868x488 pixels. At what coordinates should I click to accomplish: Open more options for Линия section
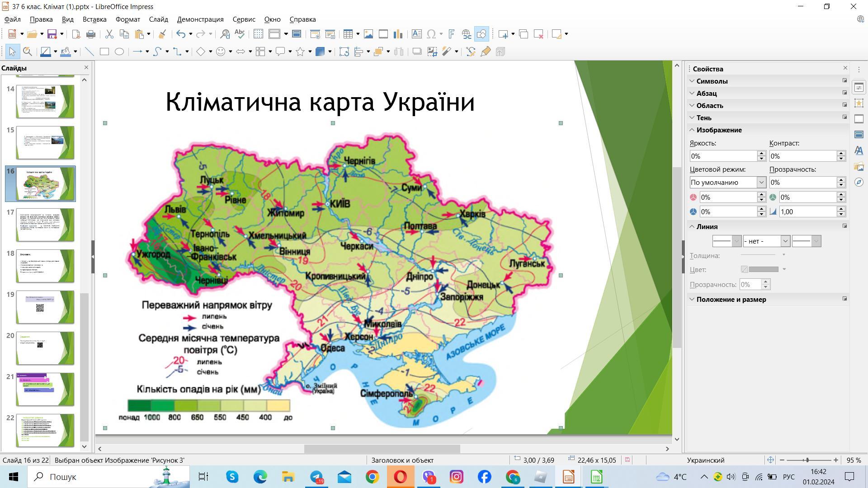[844, 226]
